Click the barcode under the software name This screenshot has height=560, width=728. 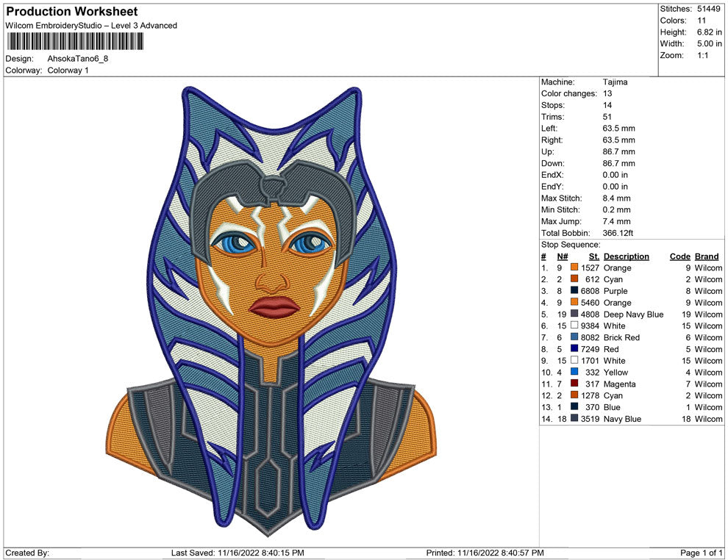[x=75, y=41]
